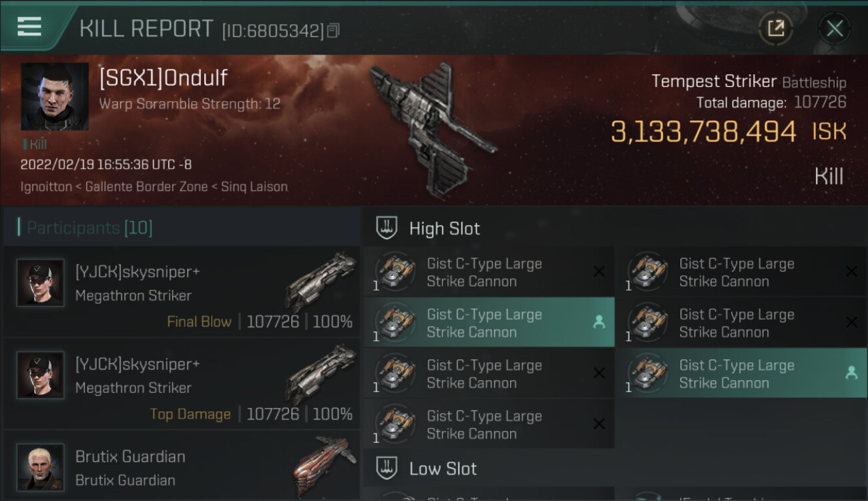View Ondulf's character portrait
The image size is (868, 501).
(x=55, y=97)
